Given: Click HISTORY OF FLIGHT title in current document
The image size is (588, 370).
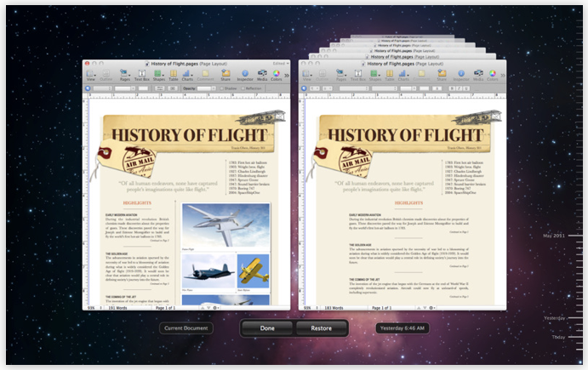Looking at the screenshot, I should point(190,135).
